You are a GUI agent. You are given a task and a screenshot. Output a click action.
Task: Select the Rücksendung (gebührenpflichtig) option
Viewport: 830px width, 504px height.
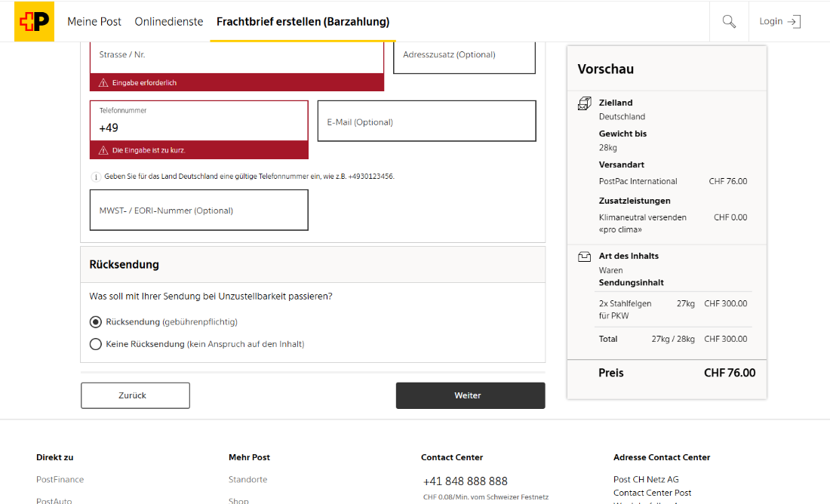(x=96, y=322)
